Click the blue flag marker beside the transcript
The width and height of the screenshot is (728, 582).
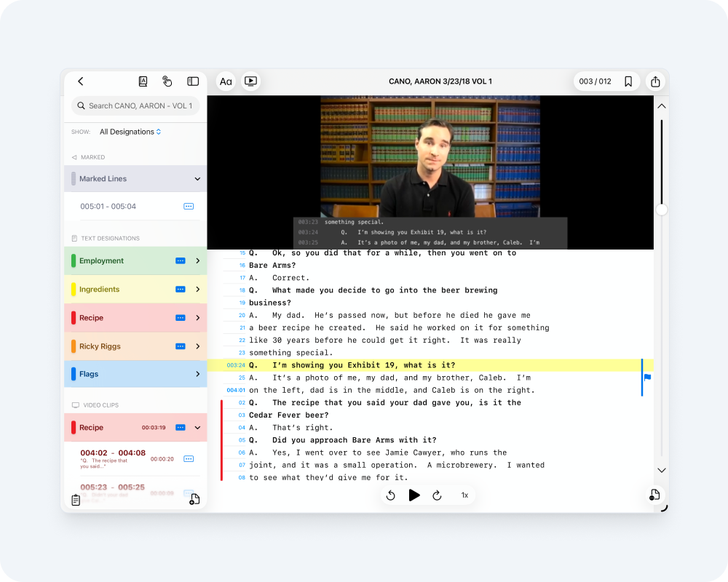coord(647,377)
